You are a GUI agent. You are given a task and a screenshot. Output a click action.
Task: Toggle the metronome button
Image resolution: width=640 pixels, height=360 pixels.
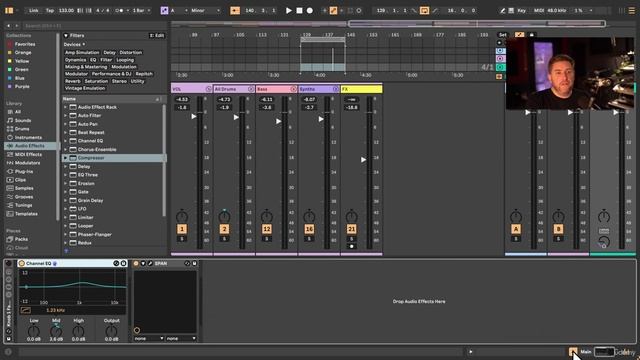point(119,10)
